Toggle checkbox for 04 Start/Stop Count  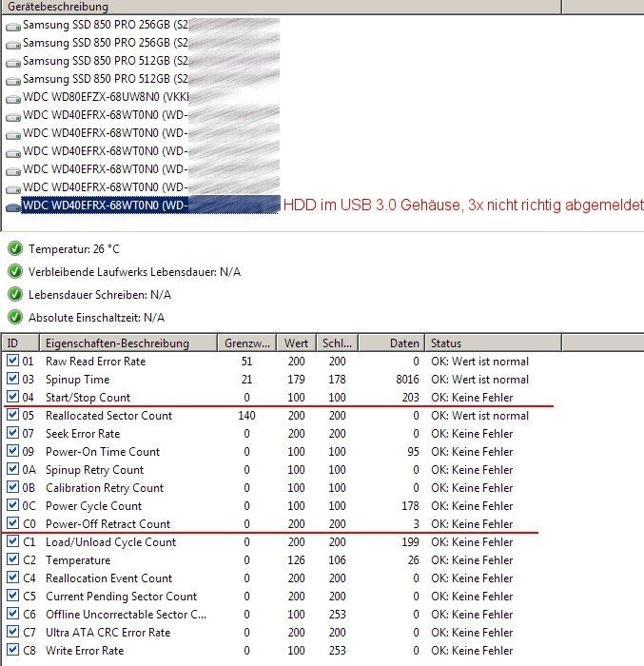pyautogui.click(x=12, y=397)
